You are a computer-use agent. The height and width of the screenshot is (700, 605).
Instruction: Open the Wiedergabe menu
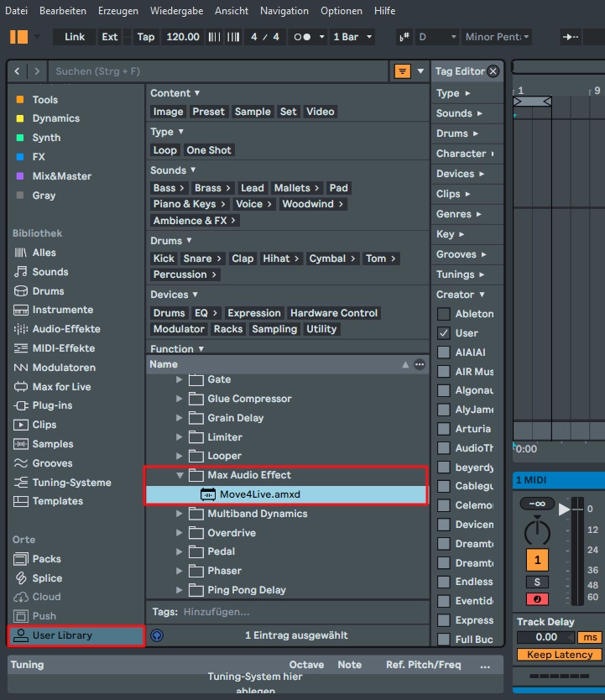pyautogui.click(x=177, y=11)
